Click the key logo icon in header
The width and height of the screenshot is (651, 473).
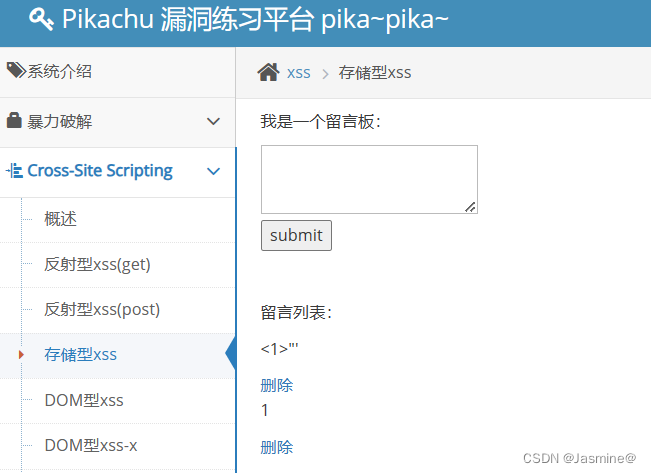pos(41,19)
